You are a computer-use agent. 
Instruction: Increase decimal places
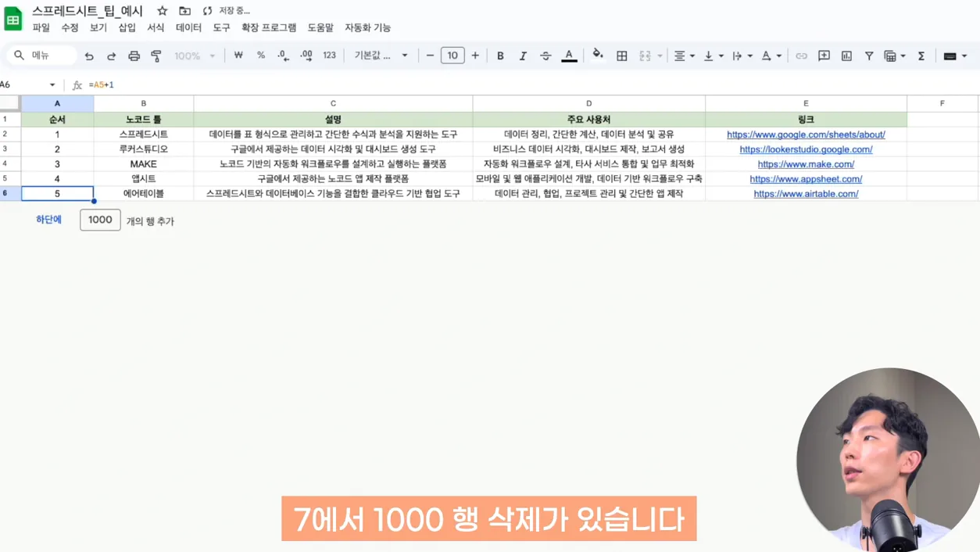click(x=306, y=56)
